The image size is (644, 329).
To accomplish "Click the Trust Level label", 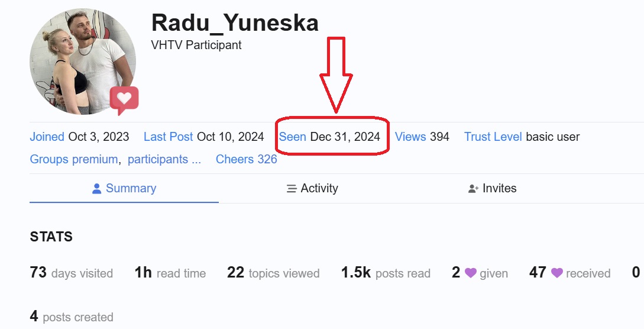I will (x=493, y=137).
